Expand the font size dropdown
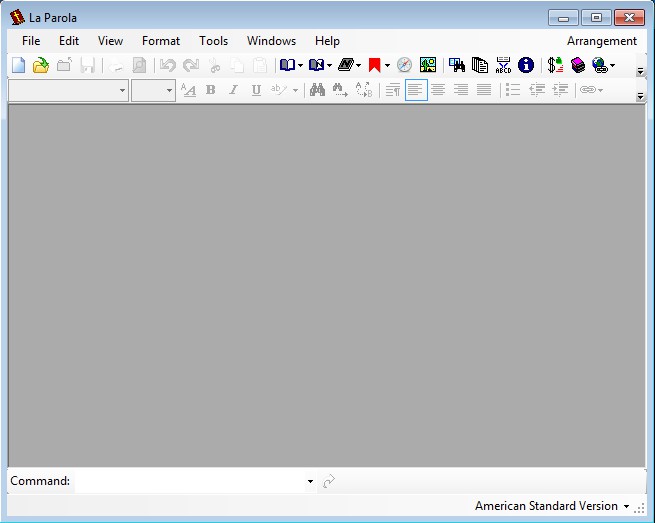 click(x=169, y=90)
